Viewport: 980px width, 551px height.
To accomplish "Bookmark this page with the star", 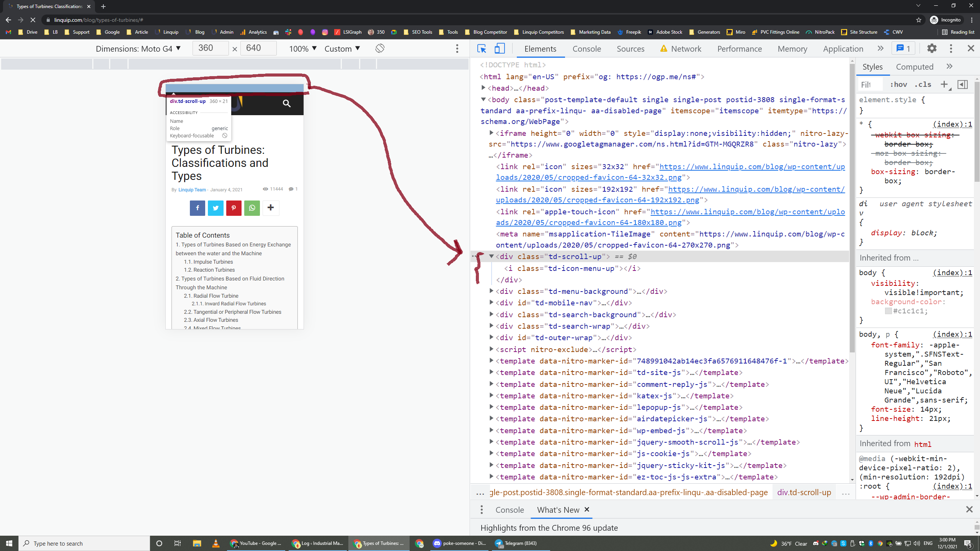I will (x=919, y=20).
